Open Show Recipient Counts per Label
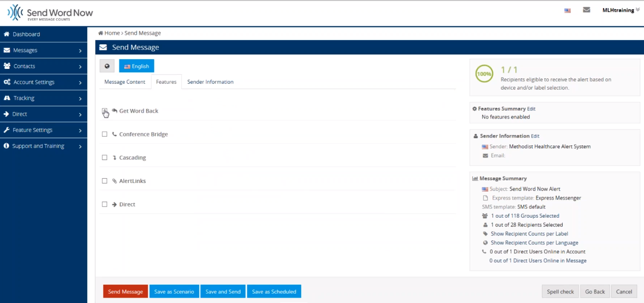Image resolution: width=644 pixels, height=303 pixels. (x=529, y=234)
